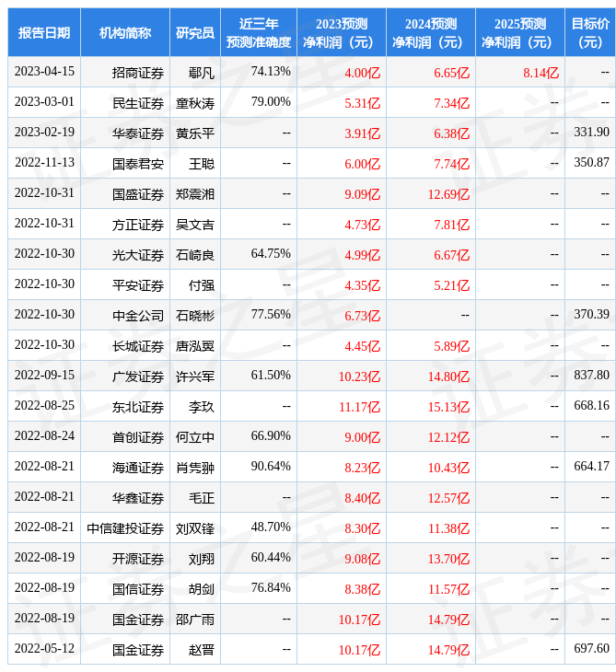Select researcher 唐泓翼
The width and height of the screenshot is (616, 672).
click(x=195, y=347)
